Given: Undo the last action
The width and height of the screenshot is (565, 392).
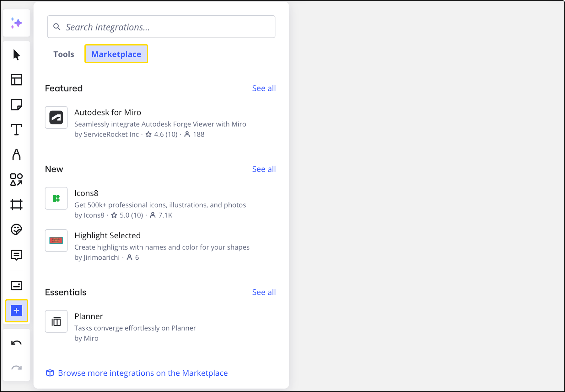Looking at the screenshot, I should pyautogui.click(x=16, y=343).
